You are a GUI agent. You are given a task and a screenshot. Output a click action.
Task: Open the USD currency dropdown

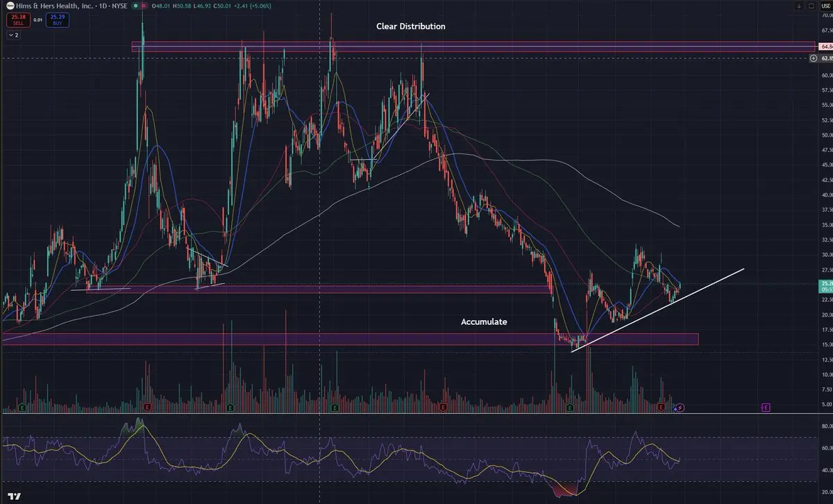point(824,6)
